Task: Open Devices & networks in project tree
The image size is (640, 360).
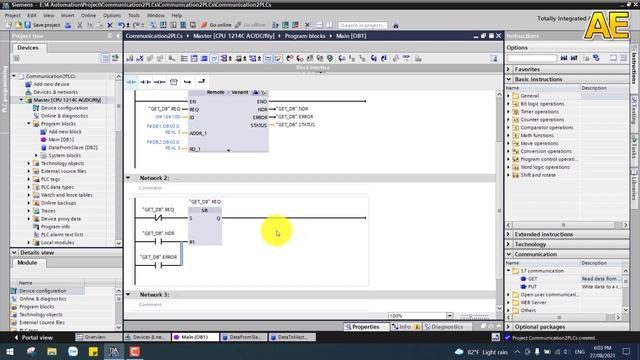Action: click(x=56, y=92)
